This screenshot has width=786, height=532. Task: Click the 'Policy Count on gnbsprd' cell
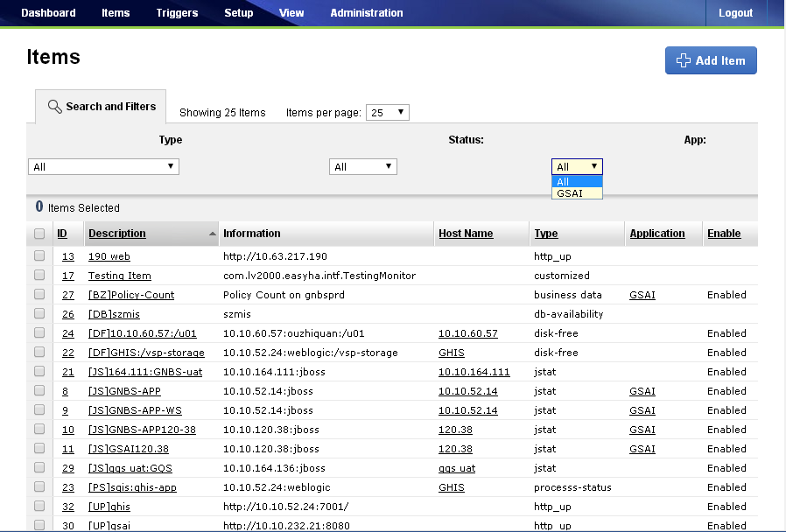tap(284, 295)
